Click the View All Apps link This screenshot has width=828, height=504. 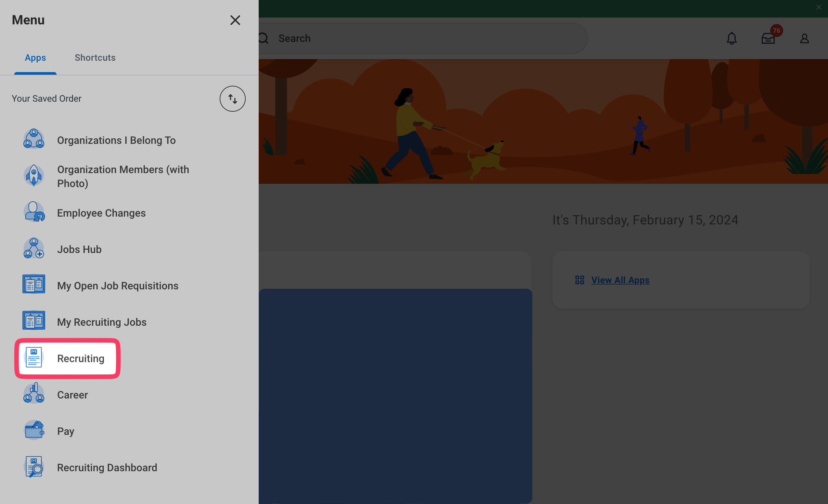620,280
